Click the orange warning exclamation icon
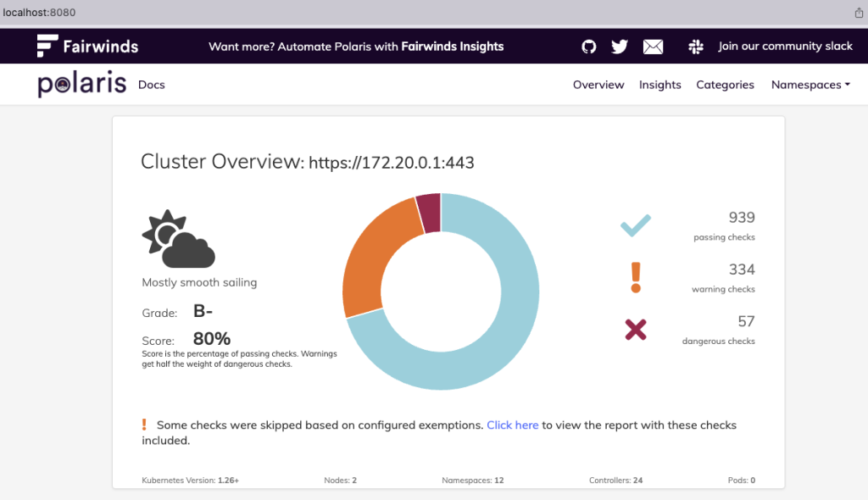 point(636,277)
